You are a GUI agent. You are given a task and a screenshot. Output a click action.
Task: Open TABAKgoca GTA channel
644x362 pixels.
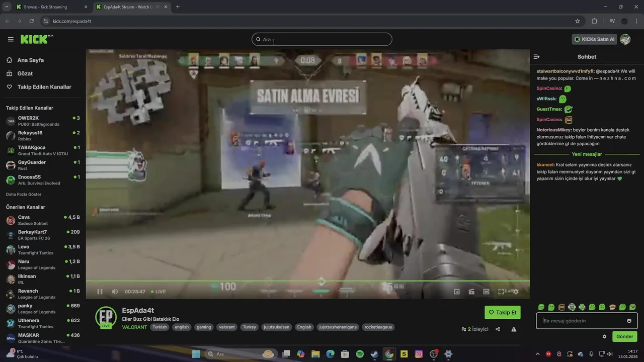(43, 150)
